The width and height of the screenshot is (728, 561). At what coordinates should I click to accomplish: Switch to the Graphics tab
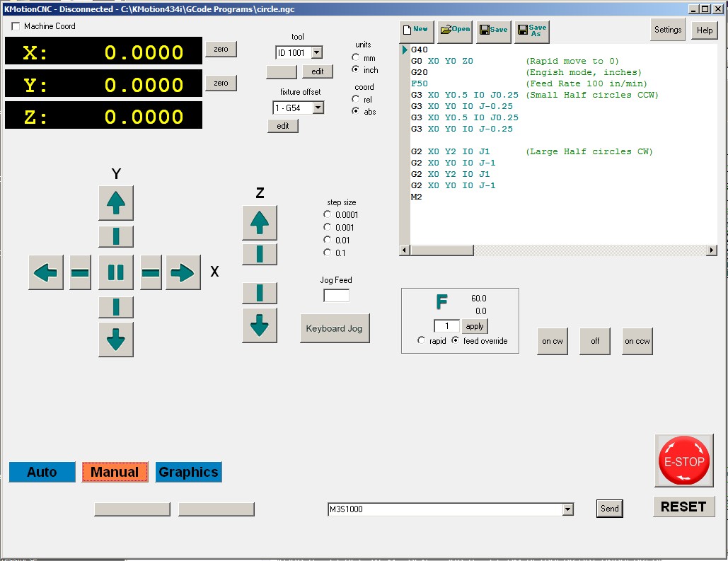pyautogui.click(x=188, y=472)
